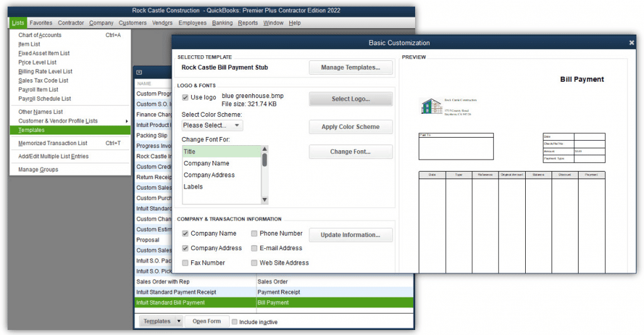Open the Help menu

pyautogui.click(x=294, y=23)
